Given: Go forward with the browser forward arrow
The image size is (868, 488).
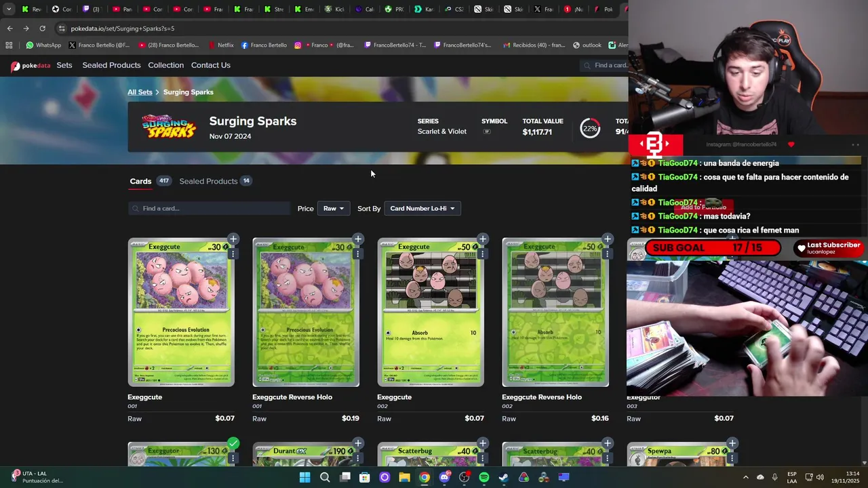Looking at the screenshot, I should pos(26,28).
